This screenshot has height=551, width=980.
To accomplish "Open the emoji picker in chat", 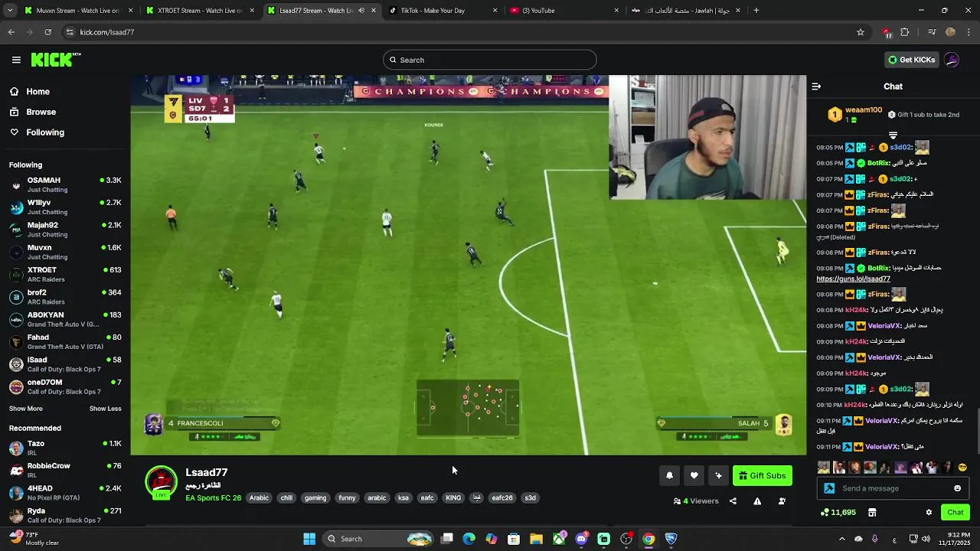I will pyautogui.click(x=957, y=488).
